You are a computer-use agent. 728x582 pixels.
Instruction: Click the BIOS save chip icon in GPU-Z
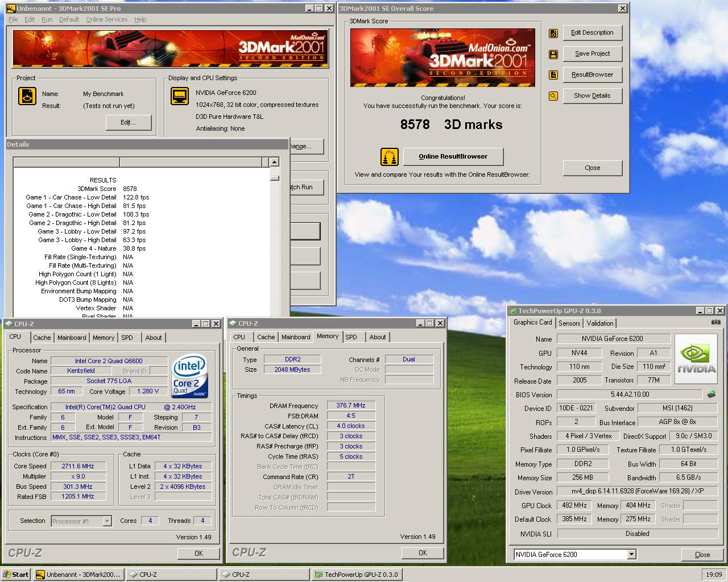pos(711,394)
